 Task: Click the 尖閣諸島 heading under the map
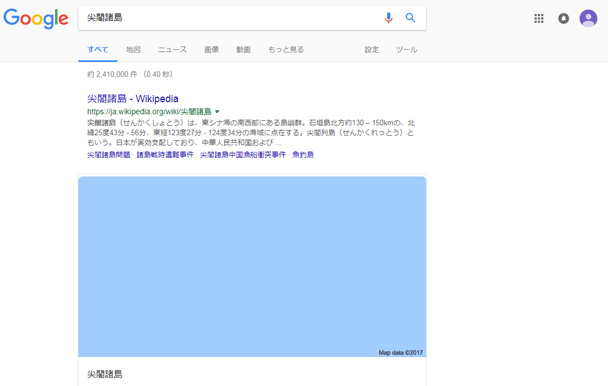pyautogui.click(x=105, y=374)
